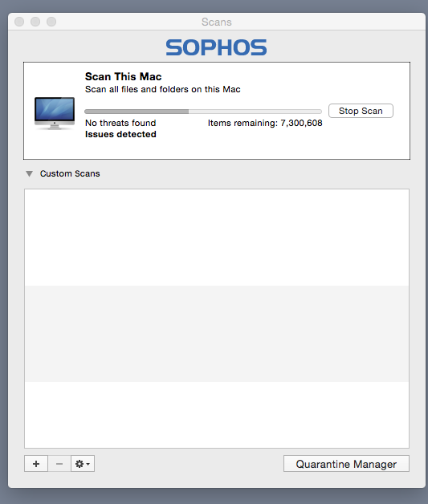Click the scan progress bar
The height and width of the screenshot is (504, 428).
tap(203, 112)
